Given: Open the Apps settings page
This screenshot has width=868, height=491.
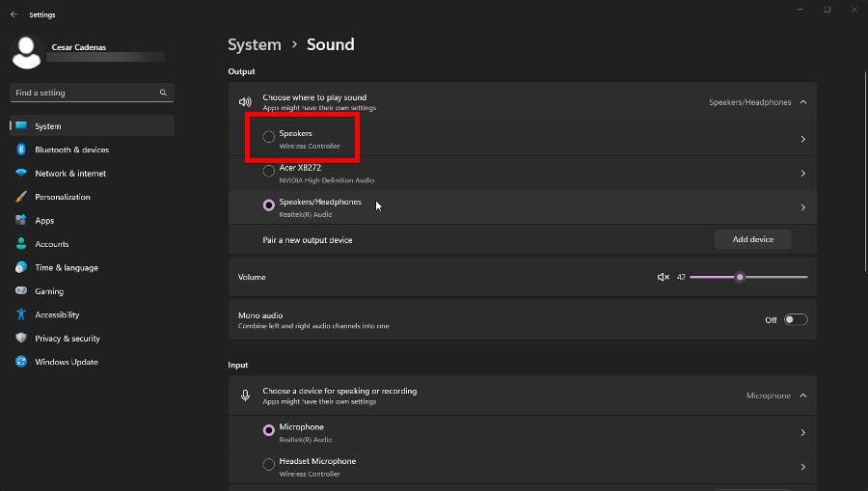Looking at the screenshot, I should click(x=44, y=221).
